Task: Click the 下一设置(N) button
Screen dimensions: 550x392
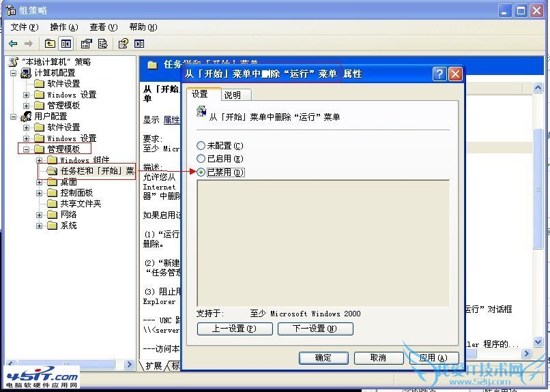Action: 315,329
